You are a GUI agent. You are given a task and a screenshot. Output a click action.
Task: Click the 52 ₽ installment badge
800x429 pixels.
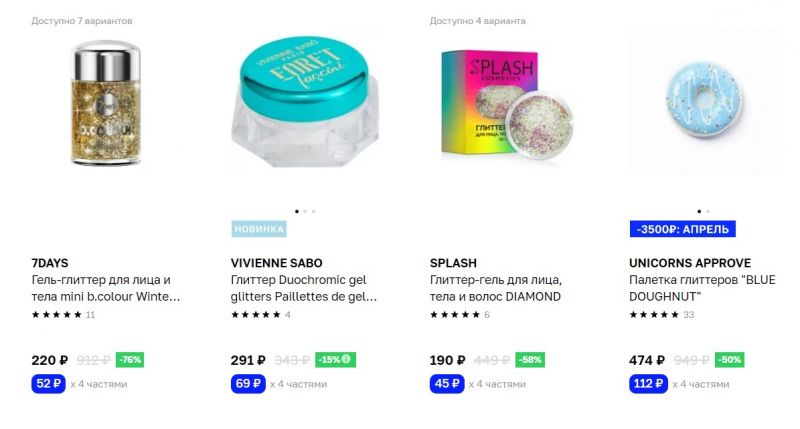(48, 384)
